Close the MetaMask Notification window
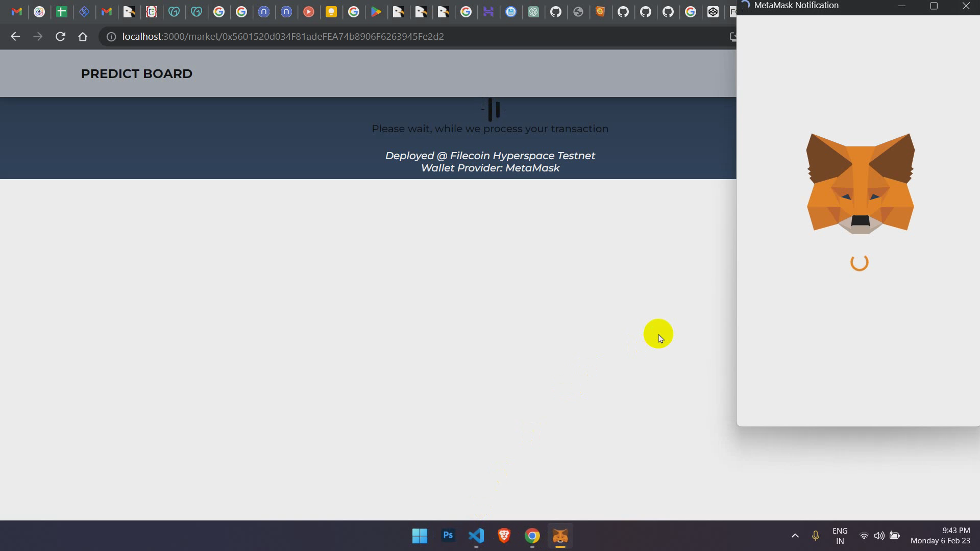This screenshot has width=980, height=551. [x=966, y=6]
